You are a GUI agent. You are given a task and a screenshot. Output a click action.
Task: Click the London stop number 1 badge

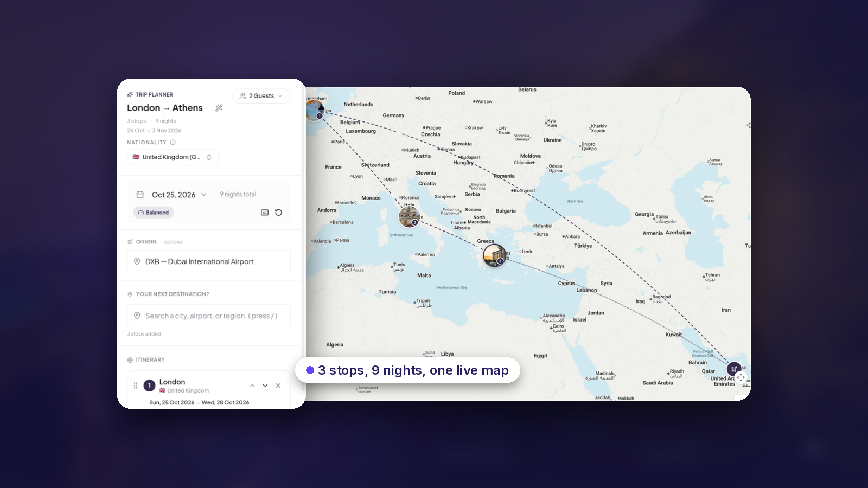click(150, 386)
